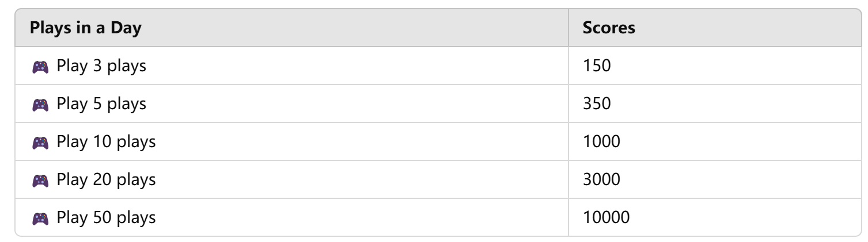Click the gamepad icon beside Play 50 plays
The image size is (868, 242).
pos(40,218)
